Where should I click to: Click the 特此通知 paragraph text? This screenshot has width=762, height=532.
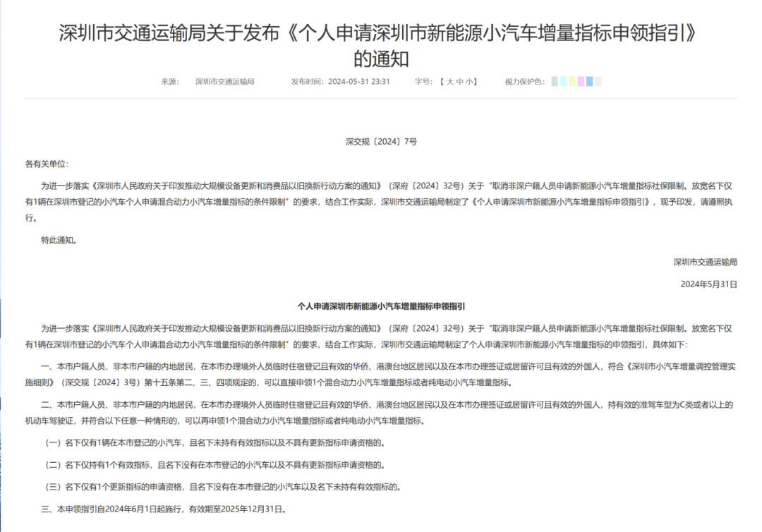pyautogui.click(x=60, y=241)
